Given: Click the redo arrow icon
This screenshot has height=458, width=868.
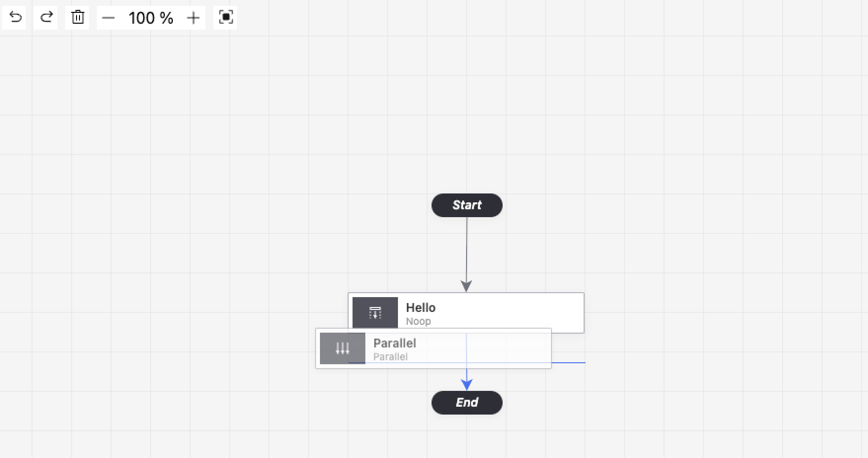Looking at the screenshot, I should tap(46, 18).
